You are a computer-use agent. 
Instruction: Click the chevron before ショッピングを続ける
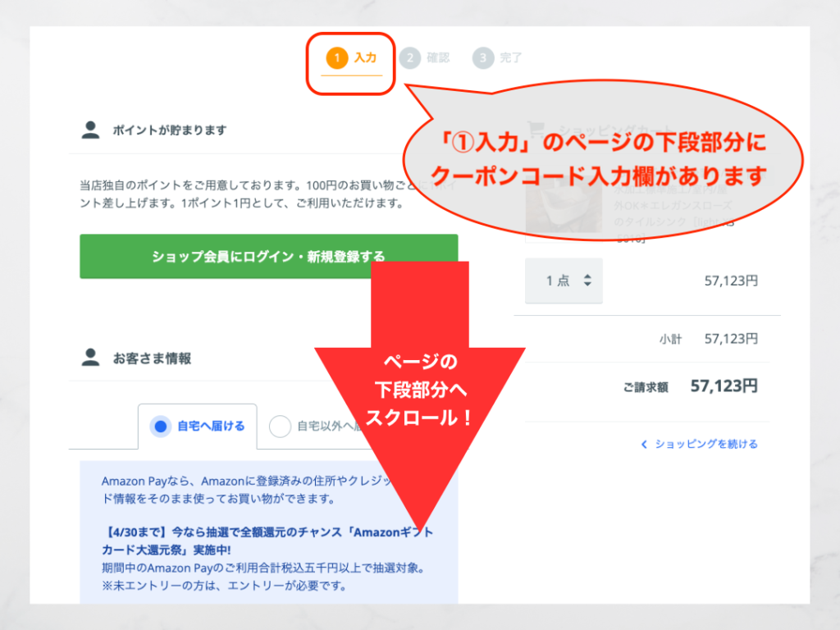point(644,444)
